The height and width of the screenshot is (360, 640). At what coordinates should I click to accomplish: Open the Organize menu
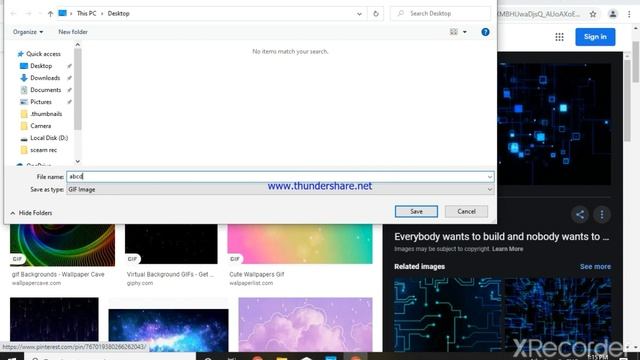[x=28, y=32]
